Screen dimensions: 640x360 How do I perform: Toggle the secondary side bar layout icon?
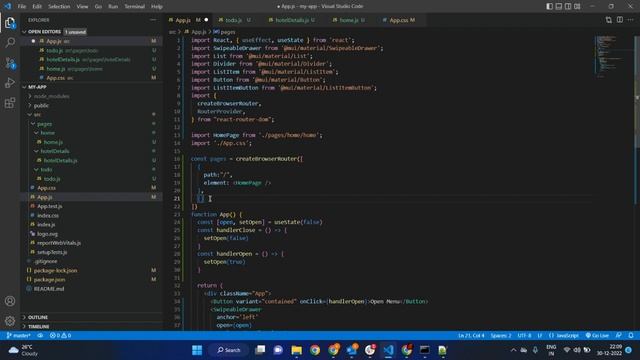568,6
